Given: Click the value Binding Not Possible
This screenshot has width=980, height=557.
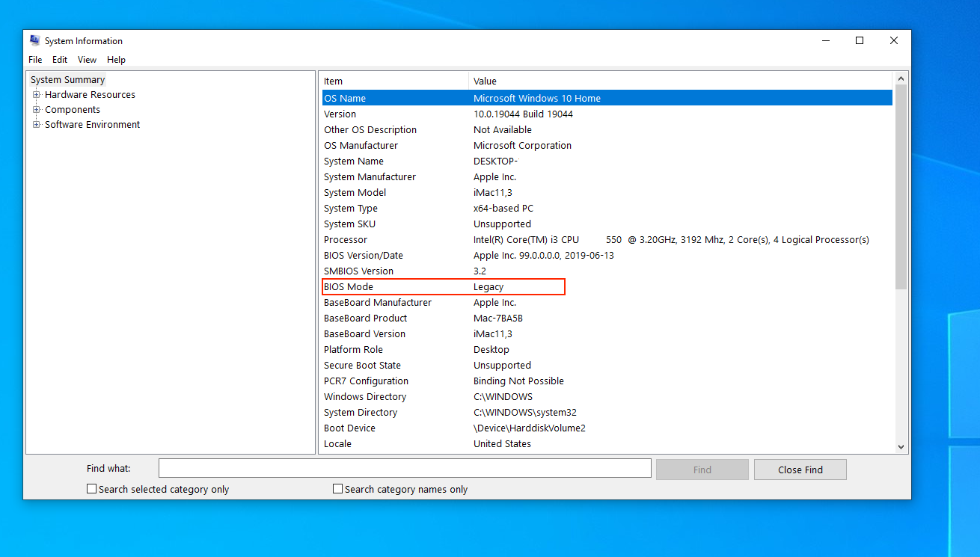Looking at the screenshot, I should point(518,381).
